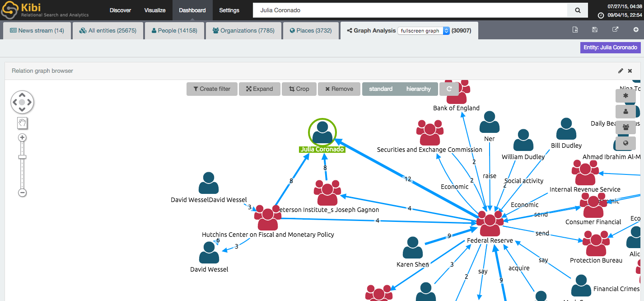
Task: Select the Consumer Financial node
Action: tap(593, 205)
